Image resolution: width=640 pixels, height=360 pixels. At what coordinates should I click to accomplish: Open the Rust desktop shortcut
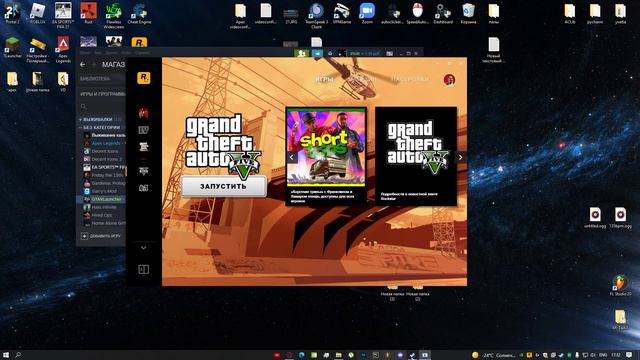tap(88, 13)
